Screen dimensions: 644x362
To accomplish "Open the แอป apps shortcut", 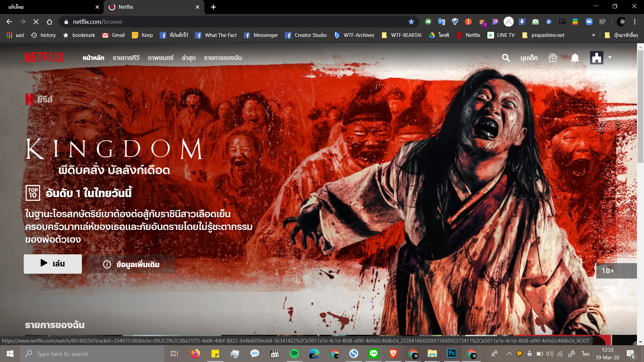I will [x=15, y=35].
